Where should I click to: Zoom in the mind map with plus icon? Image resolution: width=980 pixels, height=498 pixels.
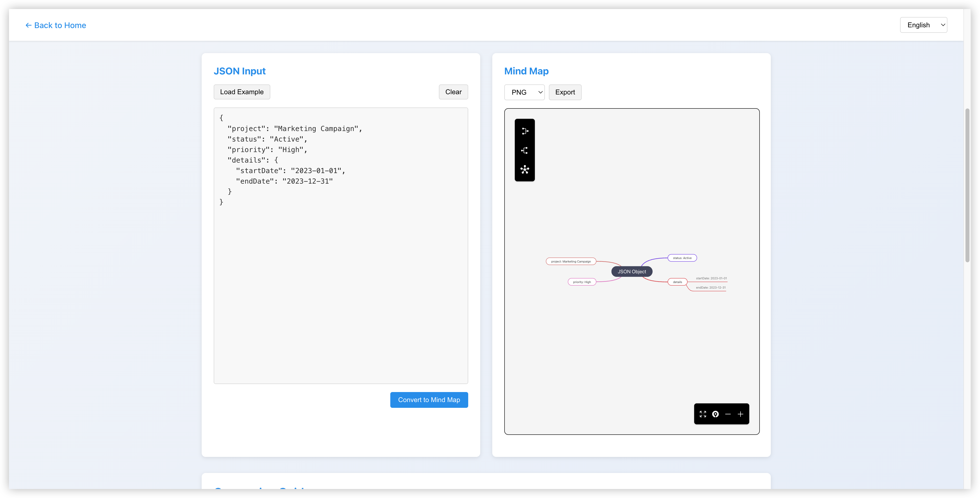tap(740, 414)
